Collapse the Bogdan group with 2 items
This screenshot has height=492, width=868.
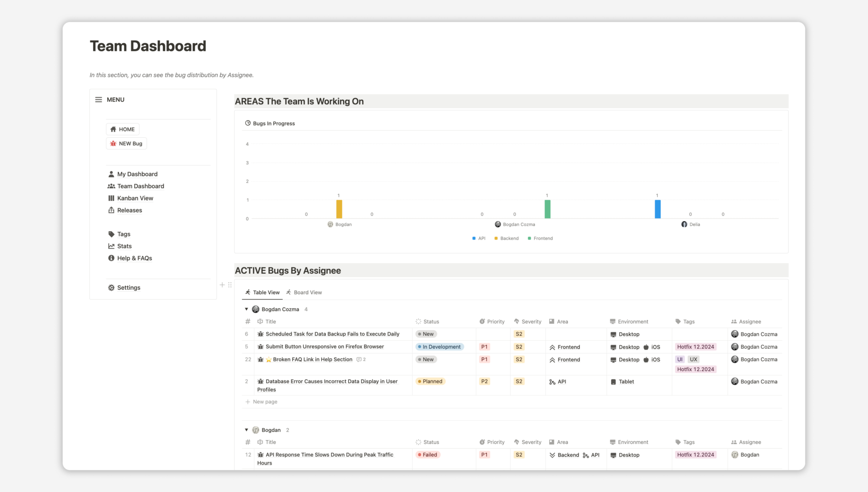coord(246,430)
